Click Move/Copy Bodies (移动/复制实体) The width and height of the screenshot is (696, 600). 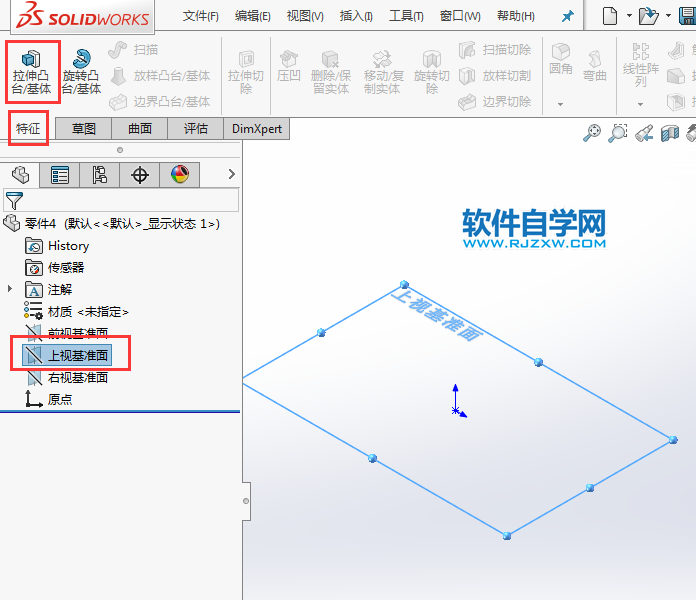[382, 72]
